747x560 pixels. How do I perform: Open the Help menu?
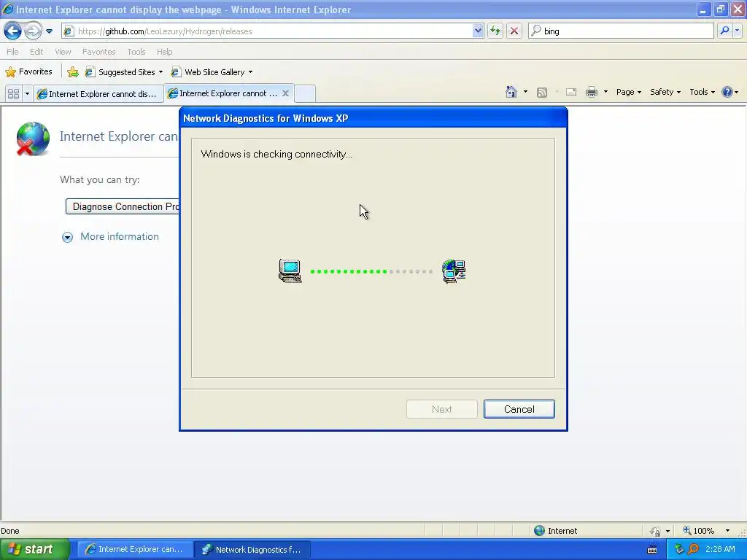164,52
